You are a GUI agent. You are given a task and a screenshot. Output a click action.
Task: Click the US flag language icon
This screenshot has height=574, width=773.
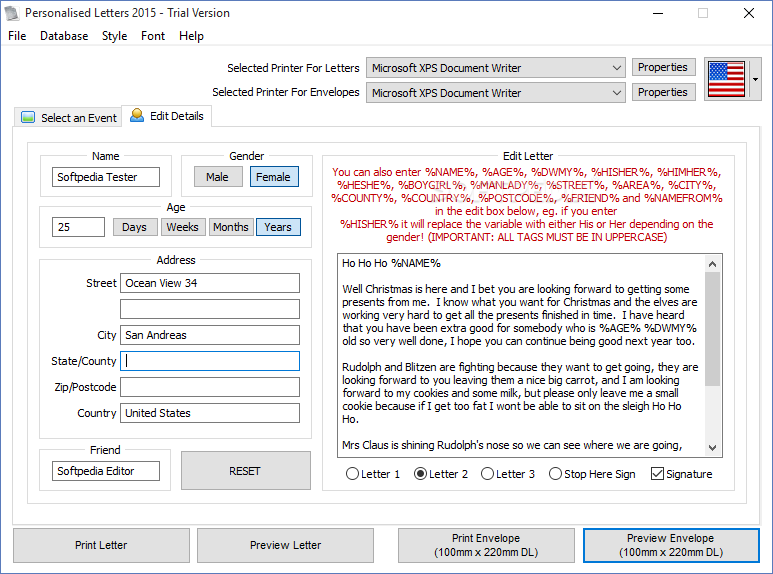(726, 79)
